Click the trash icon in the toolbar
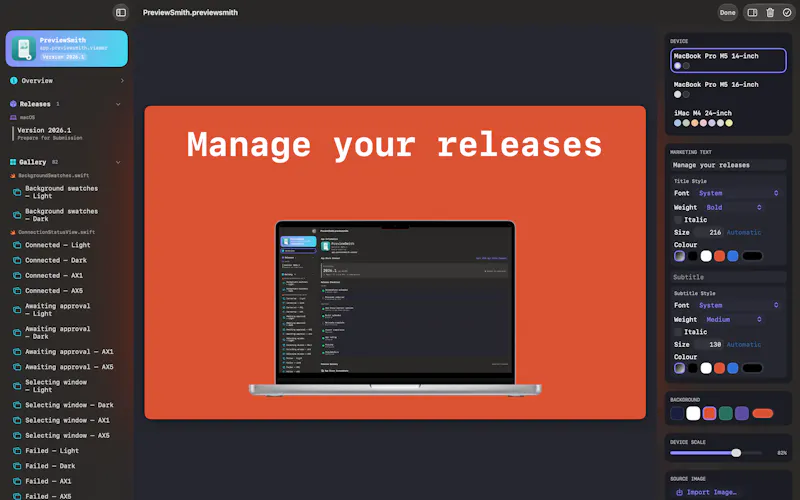The image size is (800, 500). (x=770, y=13)
